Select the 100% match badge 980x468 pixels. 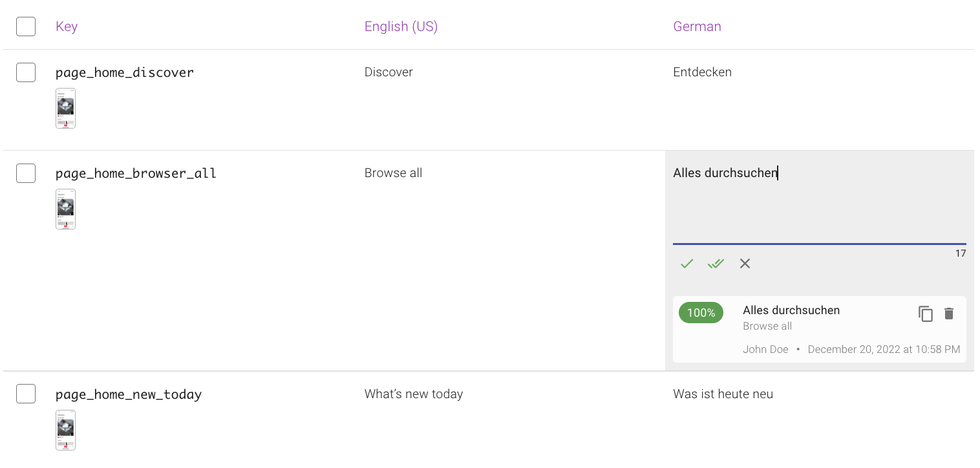tap(701, 313)
